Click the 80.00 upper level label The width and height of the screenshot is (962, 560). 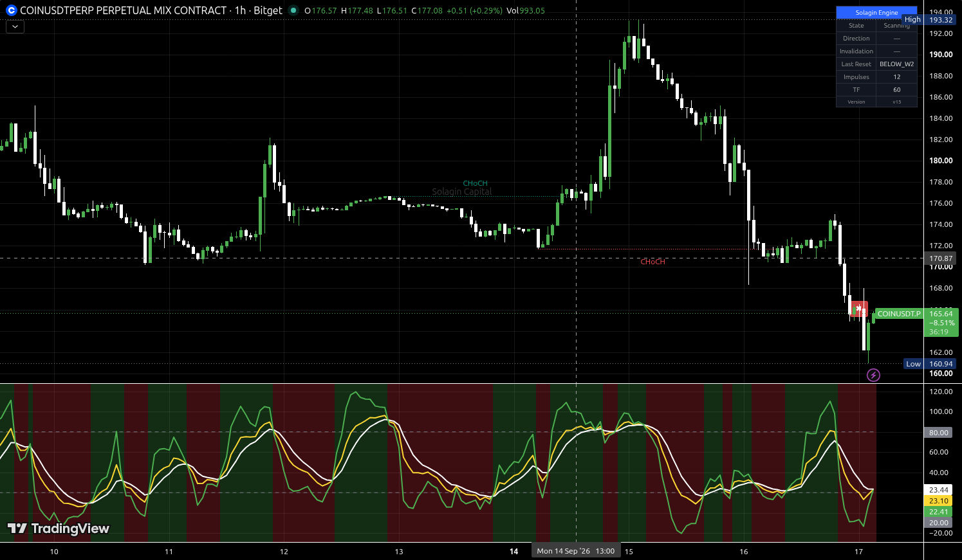(938, 433)
